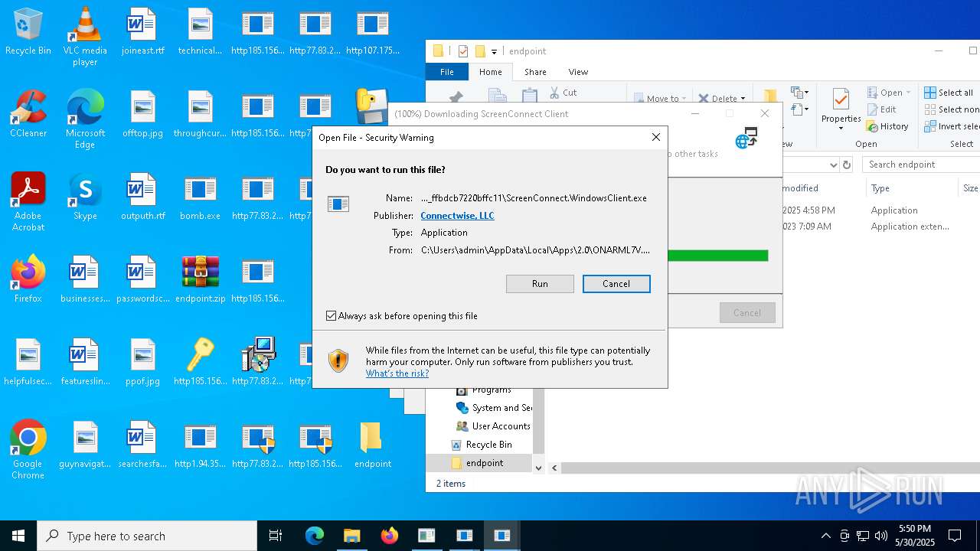Image resolution: width=980 pixels, height=551 pixels.
Task: Show hidden system tray icons
Action: (x=825, y=536)
